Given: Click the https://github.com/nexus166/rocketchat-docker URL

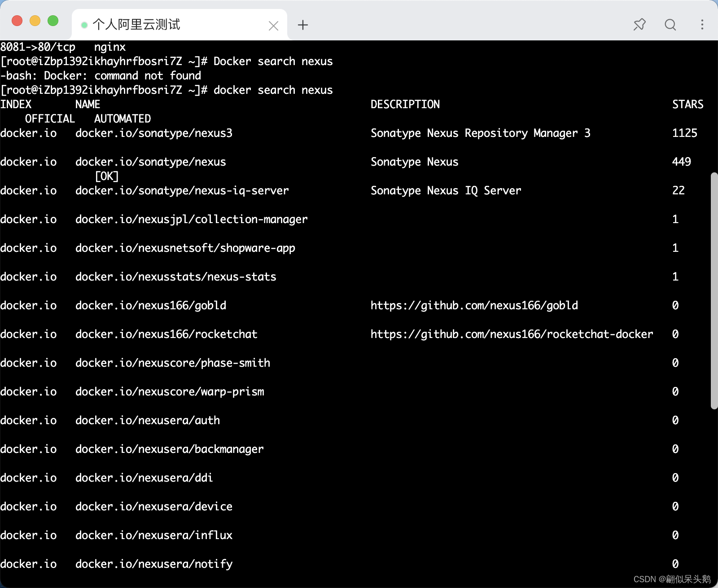Looking at the screenshot, I should [512, 334].
